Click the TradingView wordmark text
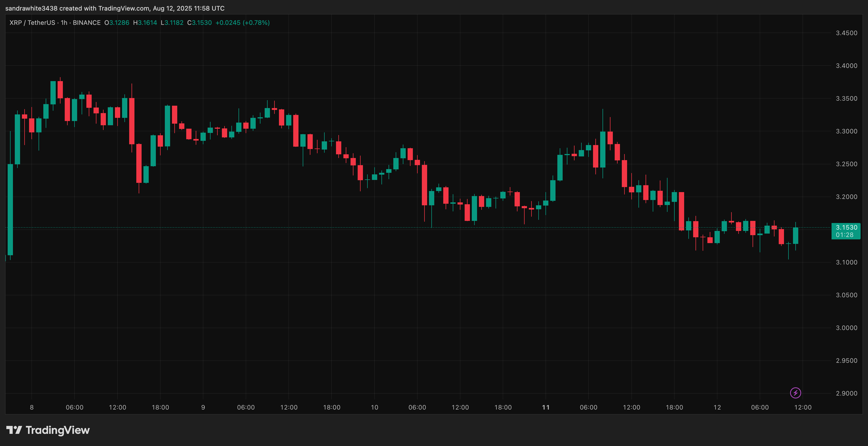 (x=58, y=430)
